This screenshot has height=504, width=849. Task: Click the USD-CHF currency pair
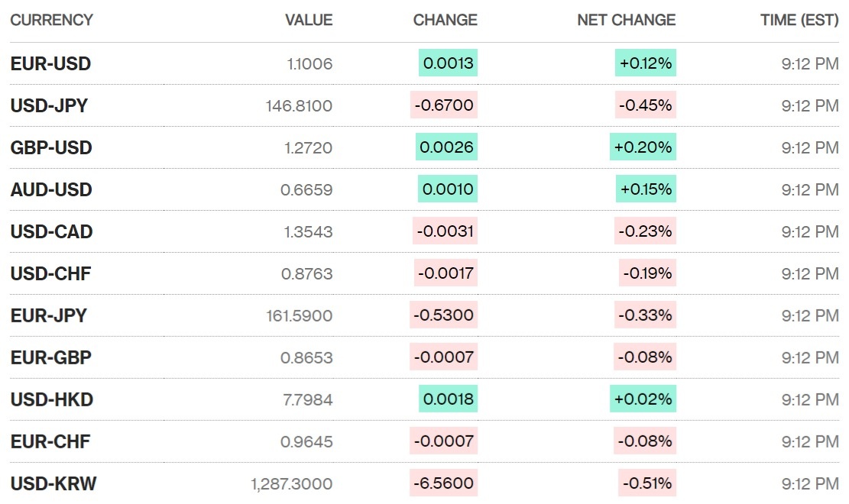50,273
